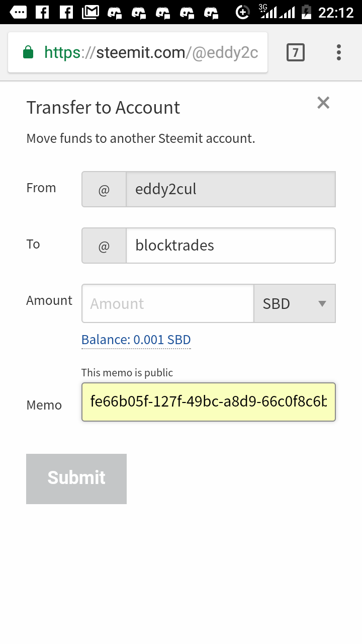Tap the first Discord notification icon

click(x=115, y=12)
